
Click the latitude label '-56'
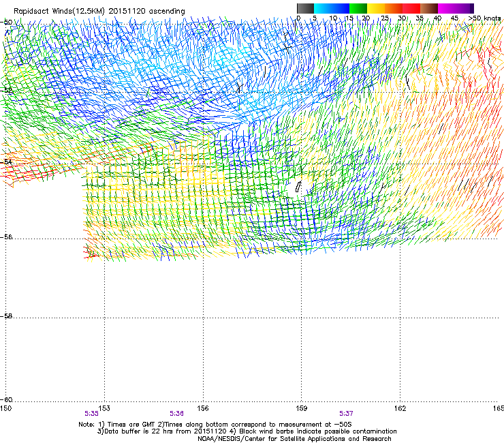click(x=7, y=236)
